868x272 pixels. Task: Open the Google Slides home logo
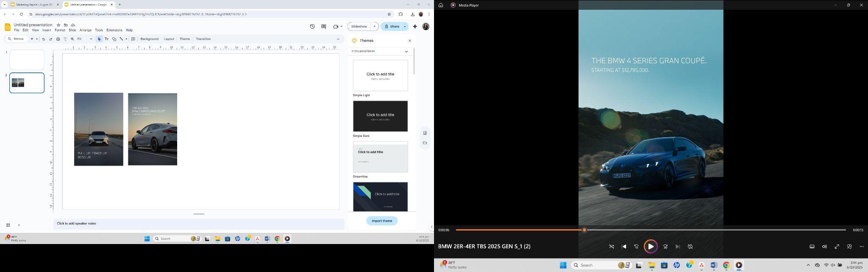8,27
